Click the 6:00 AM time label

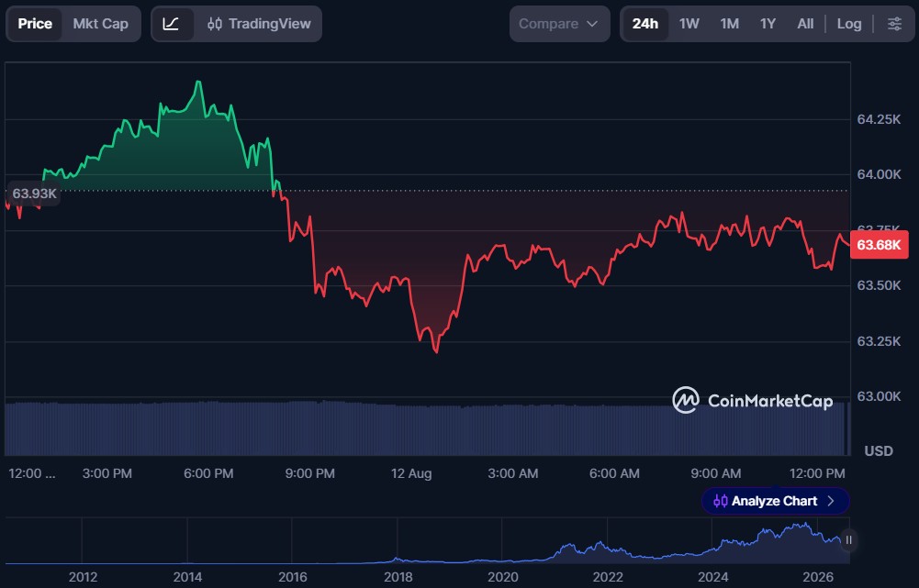tap(614, 474)
